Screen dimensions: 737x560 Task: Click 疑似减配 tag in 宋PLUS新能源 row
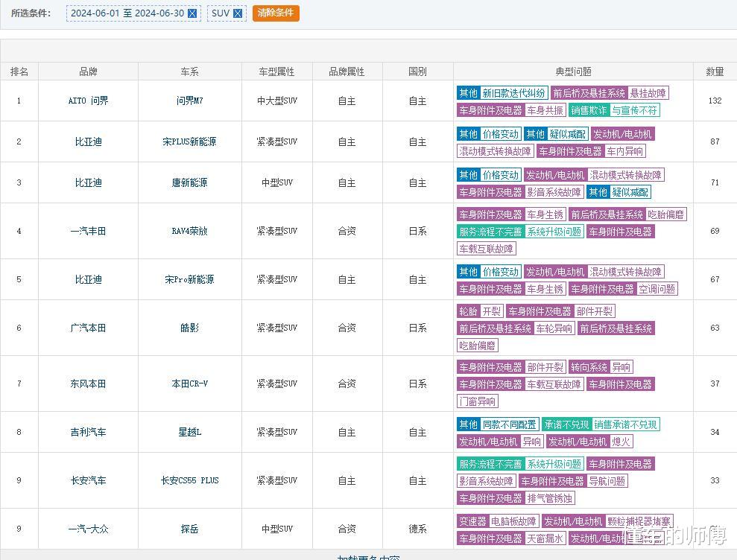point(567,134)
